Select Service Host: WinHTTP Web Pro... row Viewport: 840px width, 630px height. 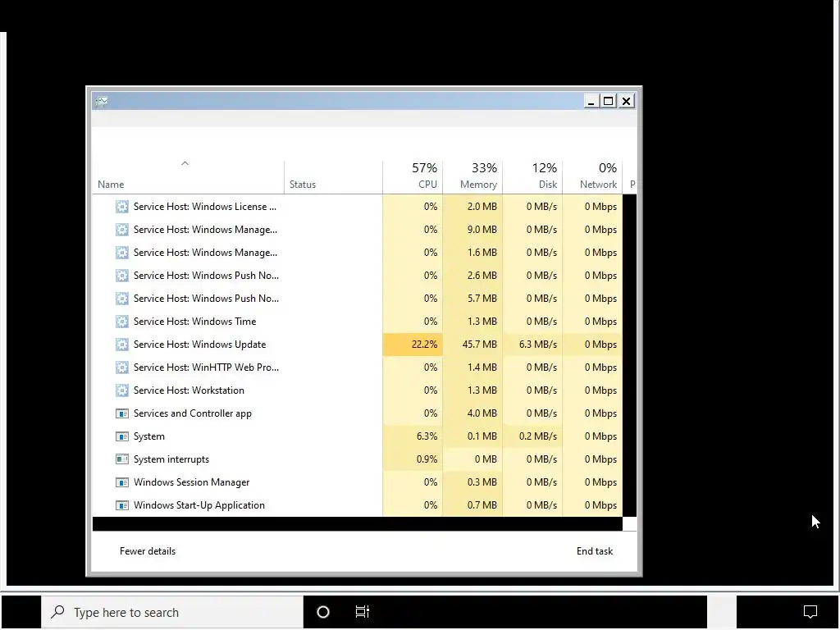358,367
